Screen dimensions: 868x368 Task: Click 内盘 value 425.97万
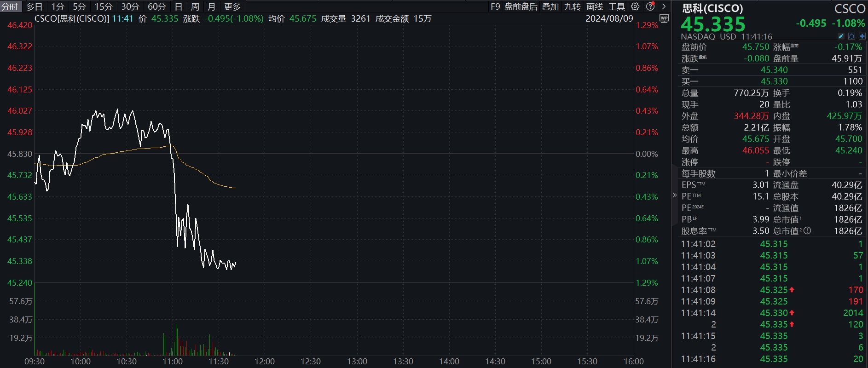(845, 116)
